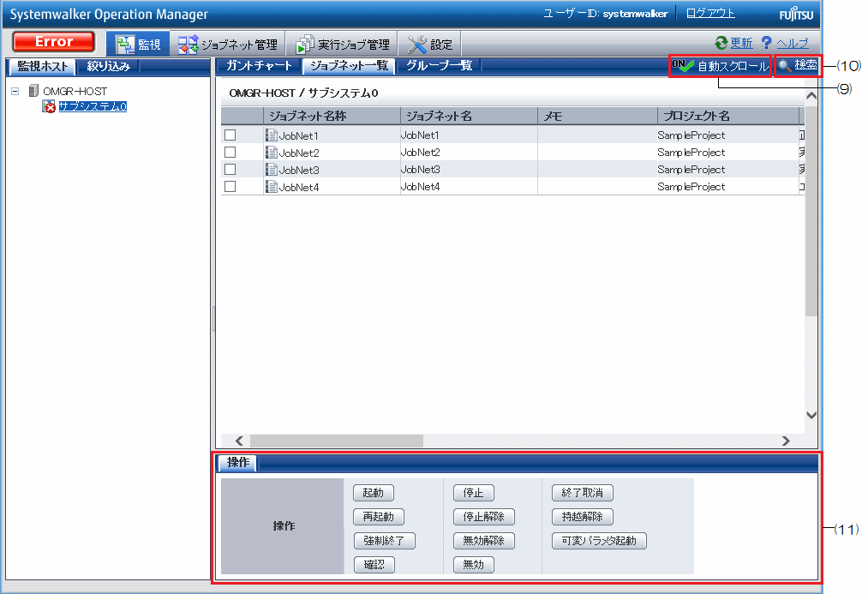This screenshot has width=868, height=594.
Task: Click the ログアウト logout link
Action: tap(710, 14)
